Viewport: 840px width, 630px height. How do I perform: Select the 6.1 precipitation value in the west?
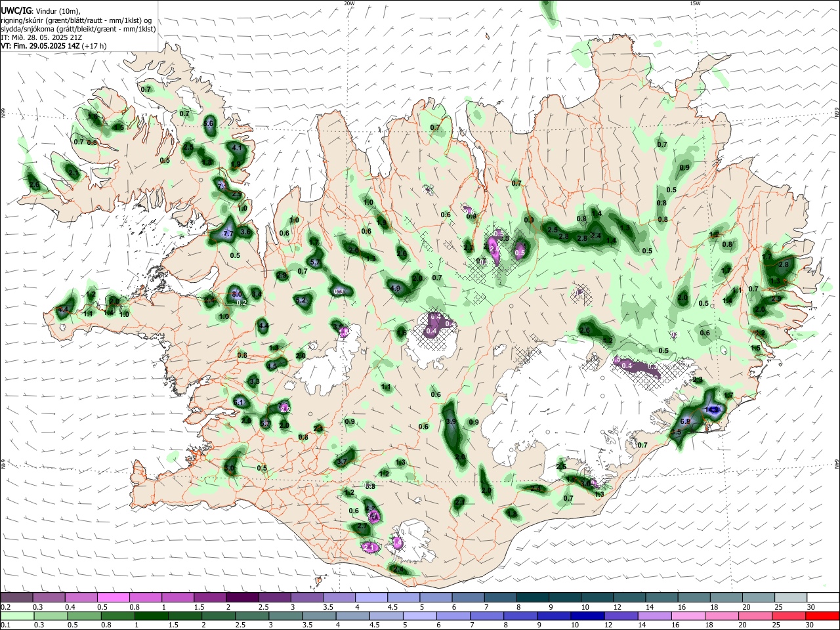[x=239, y=402]
